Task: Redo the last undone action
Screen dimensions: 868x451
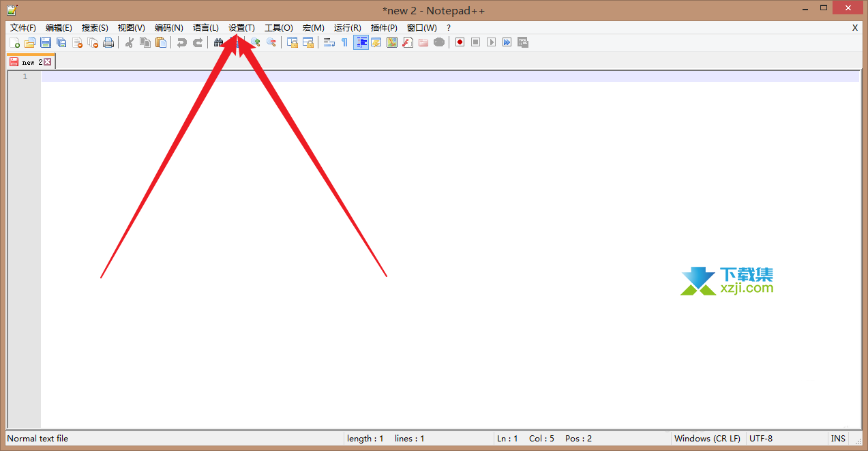Action: coord(197,42)
